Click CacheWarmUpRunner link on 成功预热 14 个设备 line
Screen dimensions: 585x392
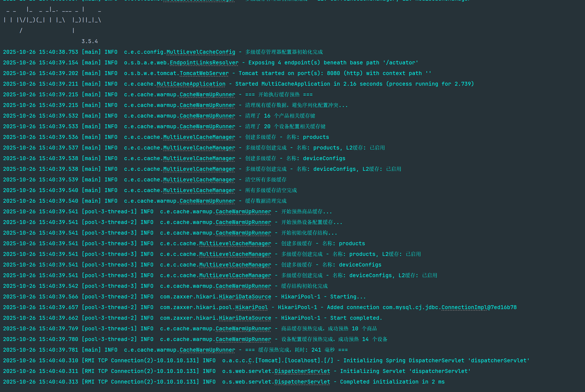point(243,339)
